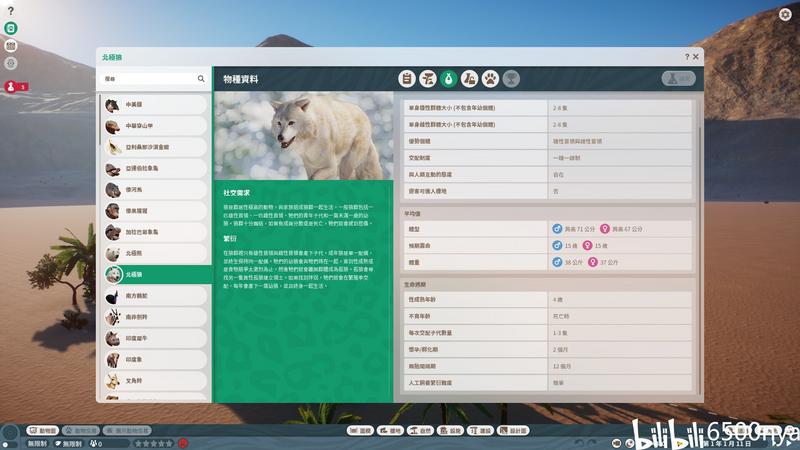This screenshot has width=800, height=450.
Task: Click the 體重 row male icon
Action: coord(557,262)
